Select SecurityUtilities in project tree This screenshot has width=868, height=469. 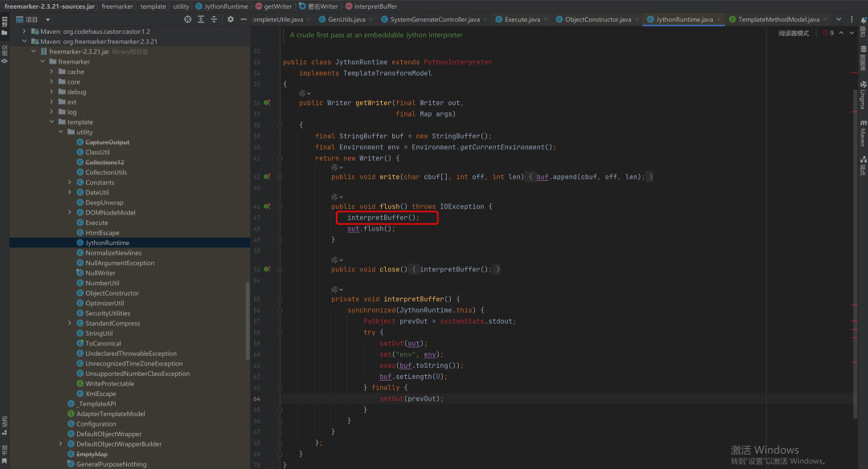pos(108,313)
